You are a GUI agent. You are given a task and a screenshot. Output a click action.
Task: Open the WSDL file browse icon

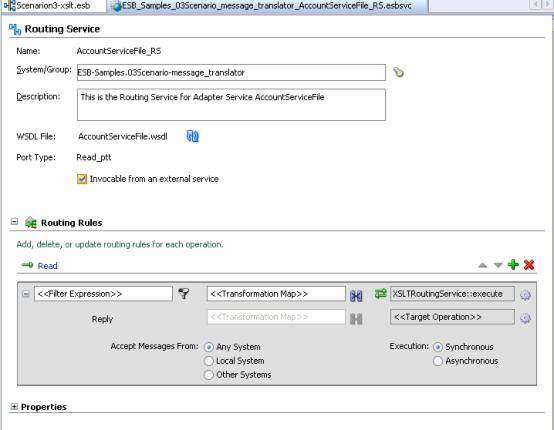[193, 136]
